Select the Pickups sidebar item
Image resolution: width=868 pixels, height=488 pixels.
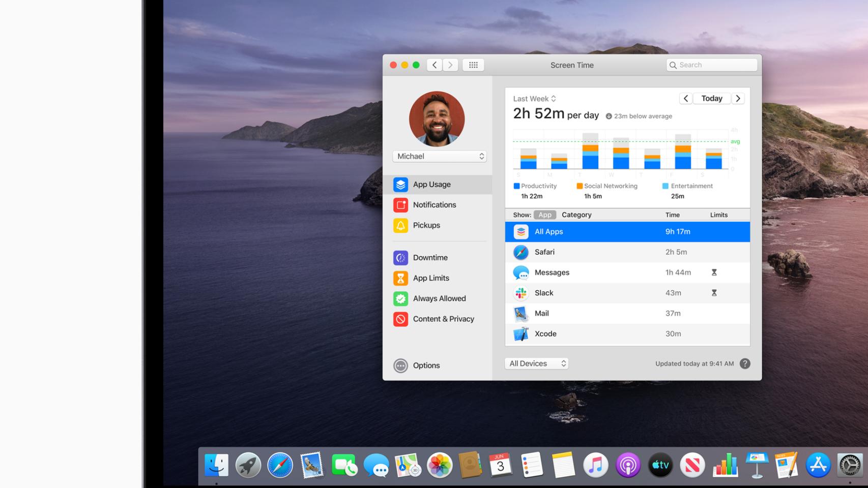426,225
